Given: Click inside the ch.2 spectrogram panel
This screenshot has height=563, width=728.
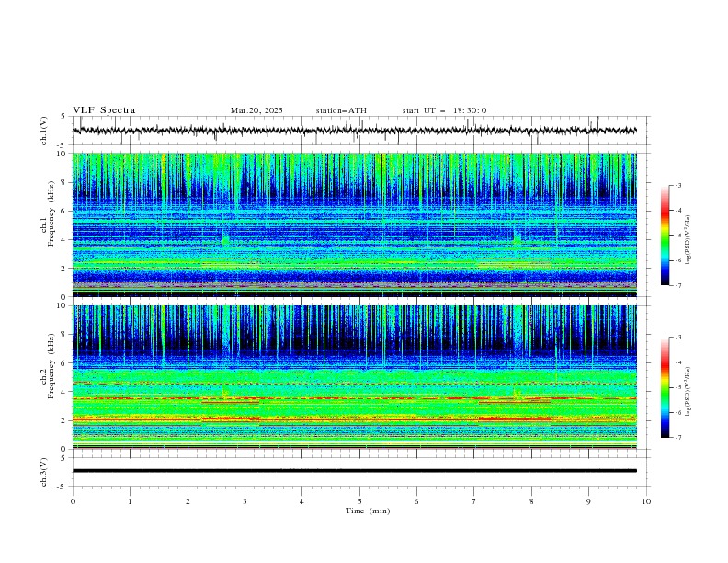Looking at the screenshot, I should (354, 377).
